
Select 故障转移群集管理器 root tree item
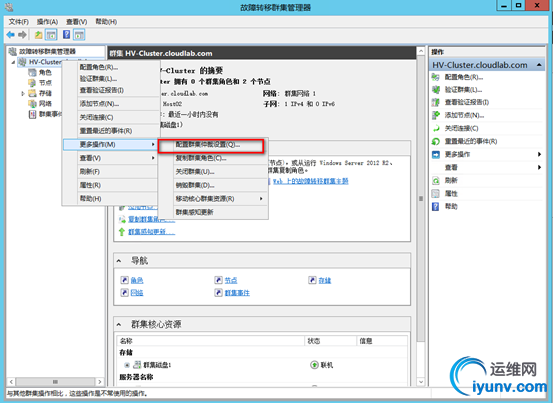pos(47,51)
